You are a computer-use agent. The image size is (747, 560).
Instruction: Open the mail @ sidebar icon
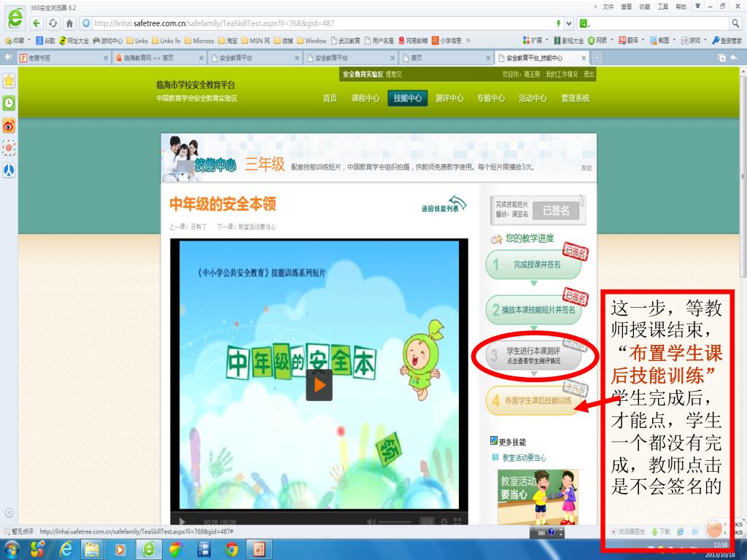(x=9, y=147)
